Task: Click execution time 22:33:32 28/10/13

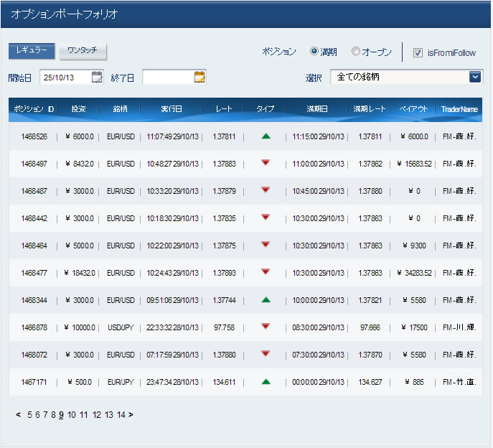Action: point(172,327)
